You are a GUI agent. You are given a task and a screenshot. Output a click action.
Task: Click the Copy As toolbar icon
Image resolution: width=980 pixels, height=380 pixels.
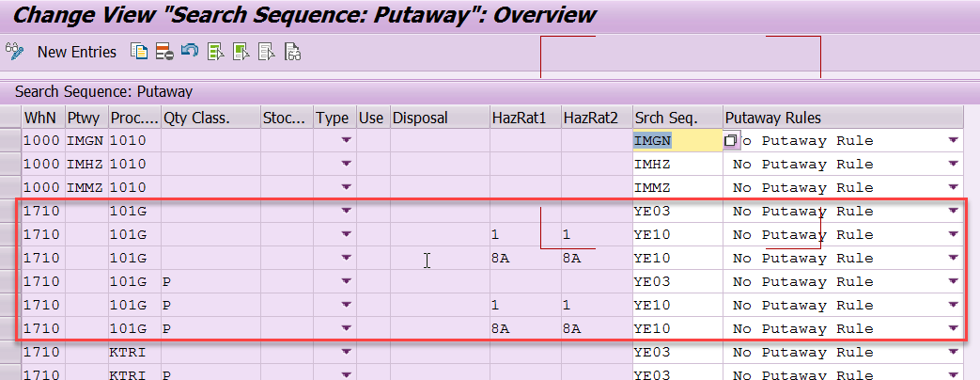[139, 52]
